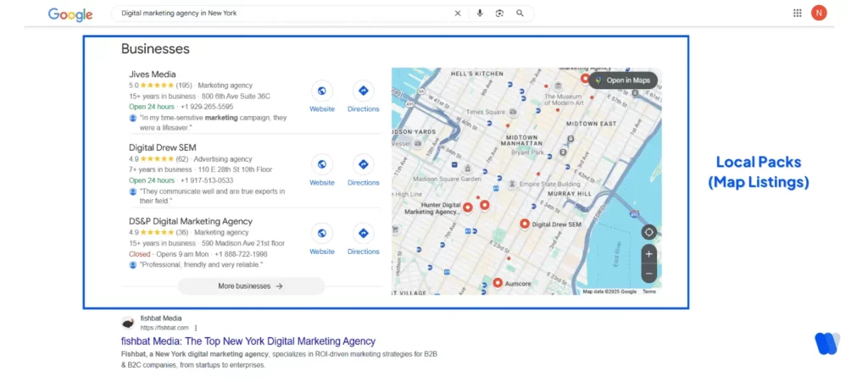Click the magnifier search icon
This screenshot has width=868, height=382.
[520, 14]
